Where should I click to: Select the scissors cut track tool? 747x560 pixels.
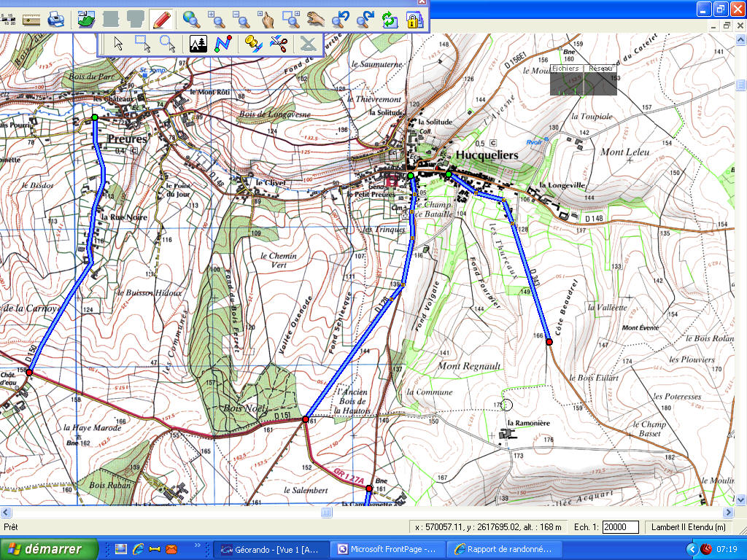coord(278,44)
